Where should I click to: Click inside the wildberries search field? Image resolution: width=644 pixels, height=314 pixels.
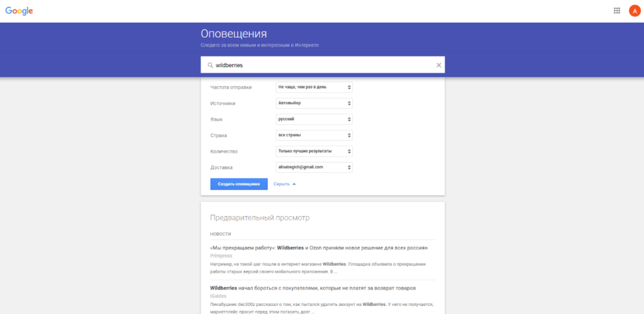pyautogui.click(x=323, y=65)
